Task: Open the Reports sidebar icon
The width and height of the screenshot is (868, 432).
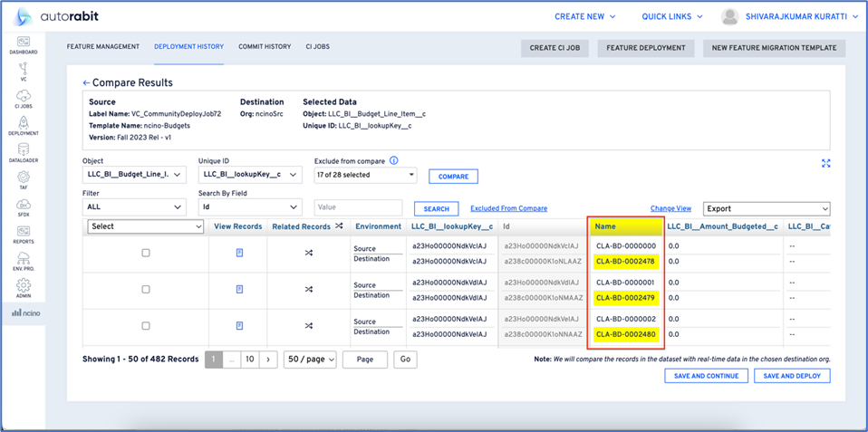Action: pos(24,233)
